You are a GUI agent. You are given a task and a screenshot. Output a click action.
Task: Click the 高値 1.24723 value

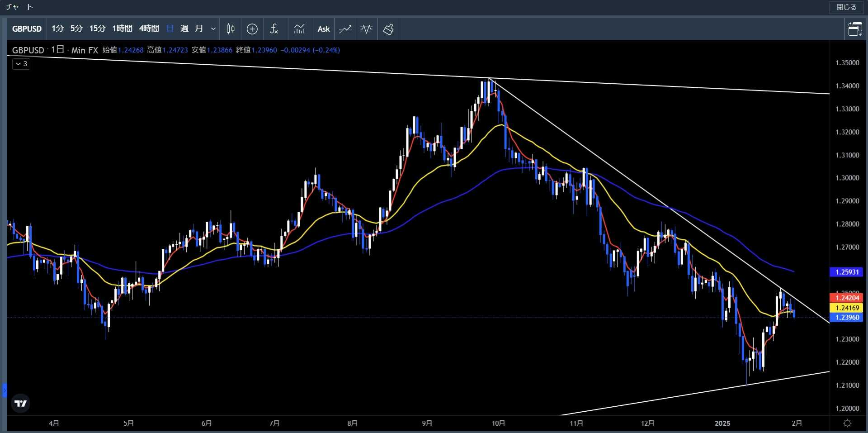[x=167, y=50]
